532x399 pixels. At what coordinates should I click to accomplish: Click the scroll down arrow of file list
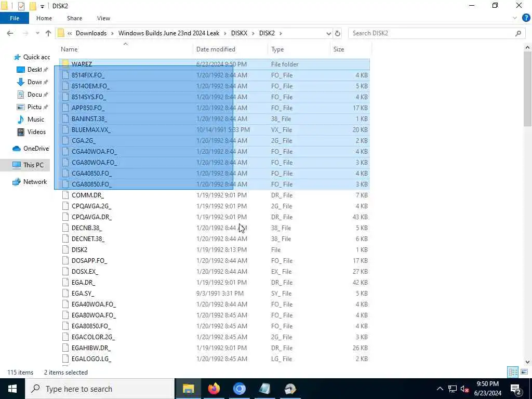528,362
